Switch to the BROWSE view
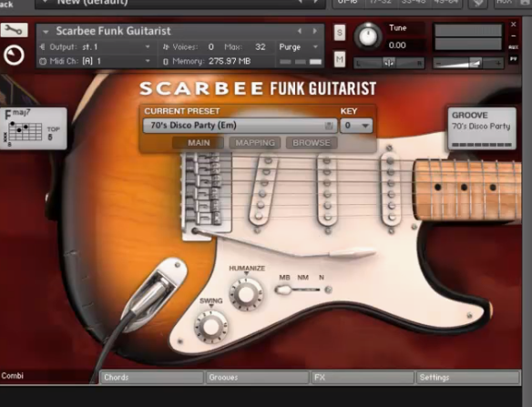This screenshot has height=407, width=532. click(312, 143)
